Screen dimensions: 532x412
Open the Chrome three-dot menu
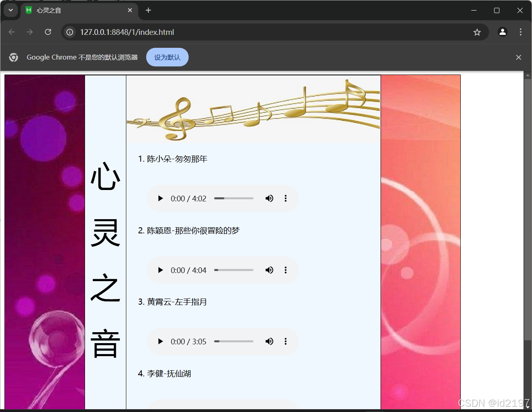point(521,32)
